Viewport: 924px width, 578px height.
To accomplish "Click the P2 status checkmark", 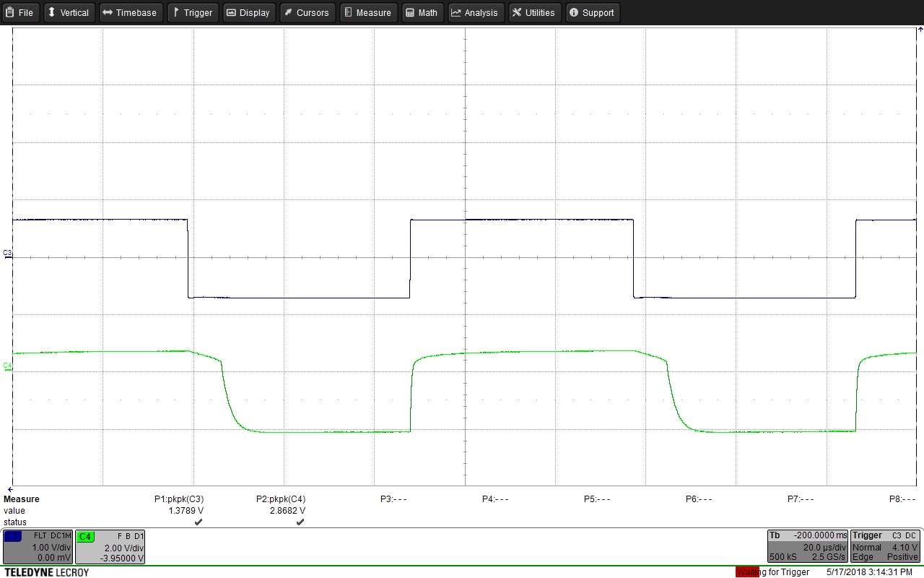I will click(x=300, y=522).
